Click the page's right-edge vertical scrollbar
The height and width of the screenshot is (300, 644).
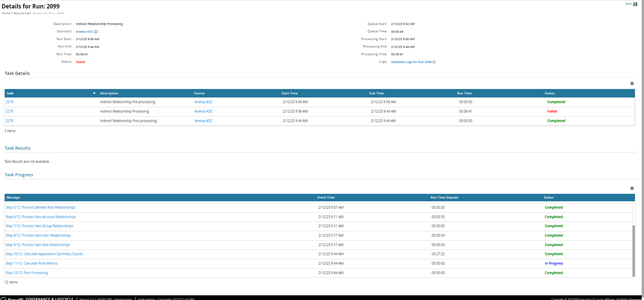pos(642,149)
